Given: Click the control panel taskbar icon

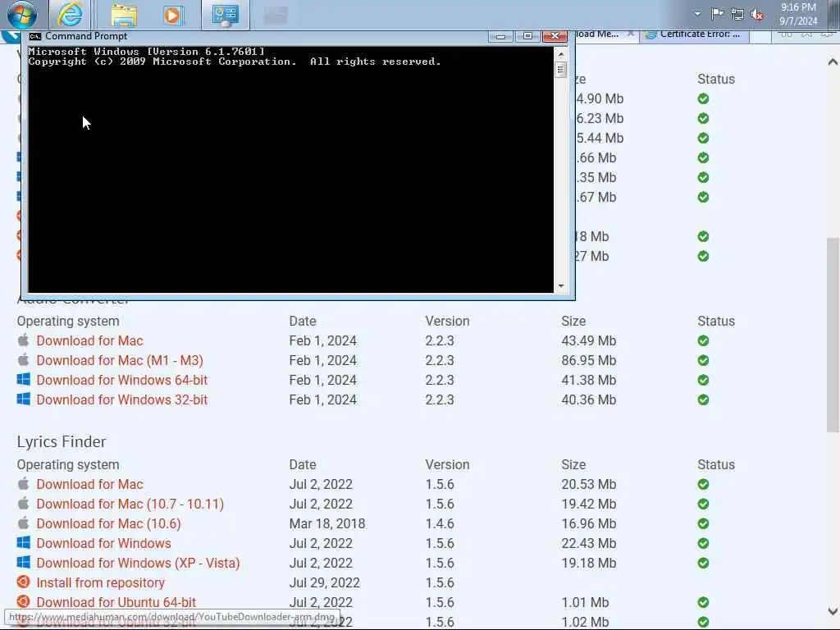Looking at the screenshot, I should [225, 15].
